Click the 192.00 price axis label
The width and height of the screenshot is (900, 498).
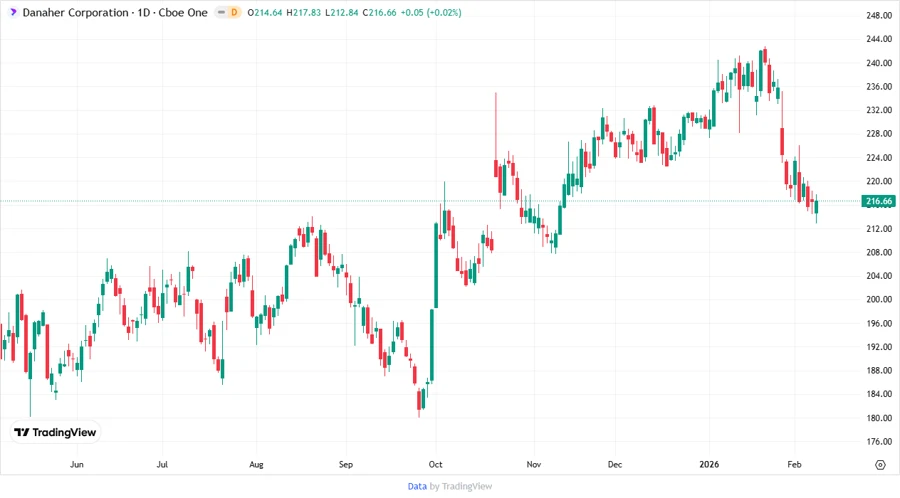pos(879,347)
